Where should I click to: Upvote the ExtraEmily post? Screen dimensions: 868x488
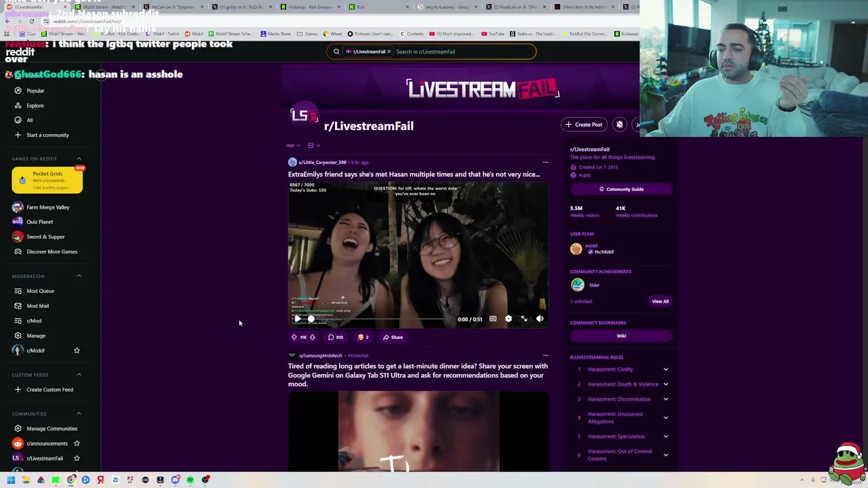pos(294,337)
